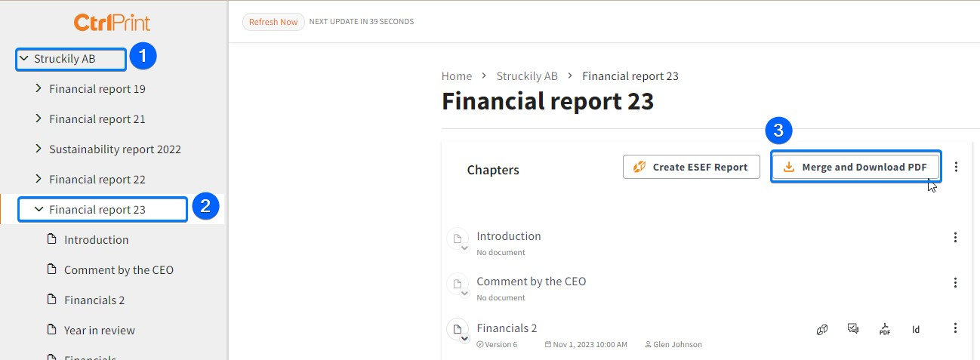Click the Introduction chapter document status icon
The height and width of the screenshot is (360, 980).
457,240
